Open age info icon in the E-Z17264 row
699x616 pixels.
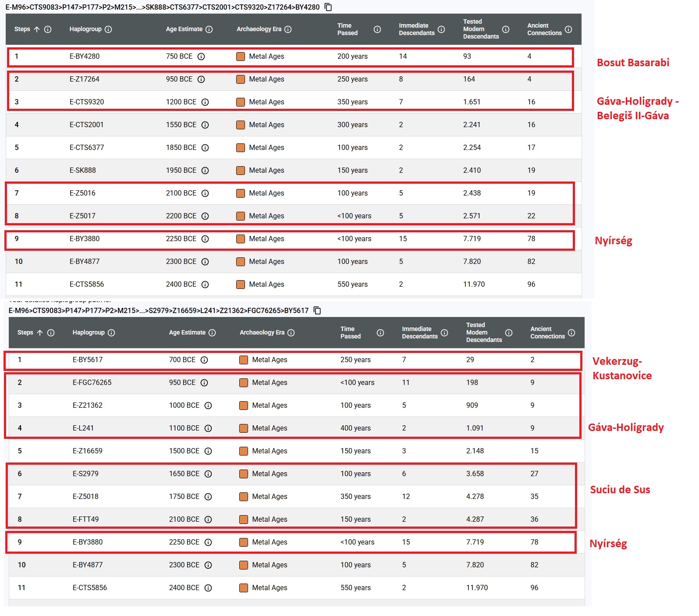(x=201, y=79)
